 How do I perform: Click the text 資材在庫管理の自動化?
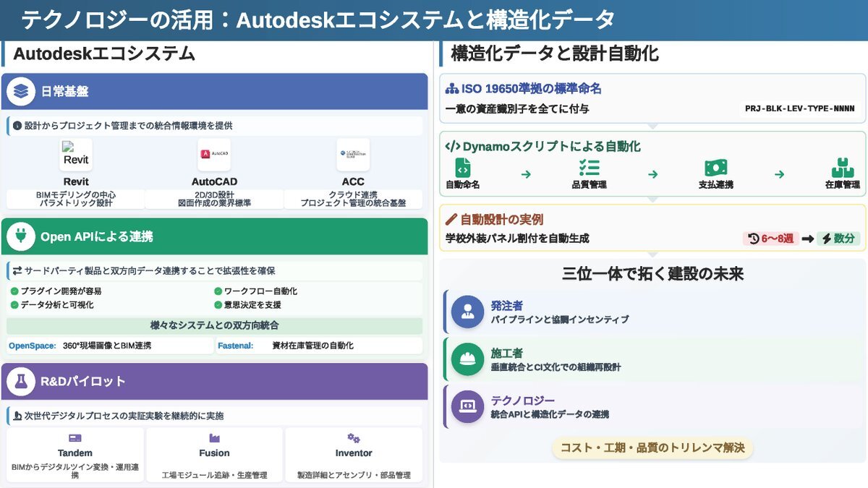click(313, 346)
